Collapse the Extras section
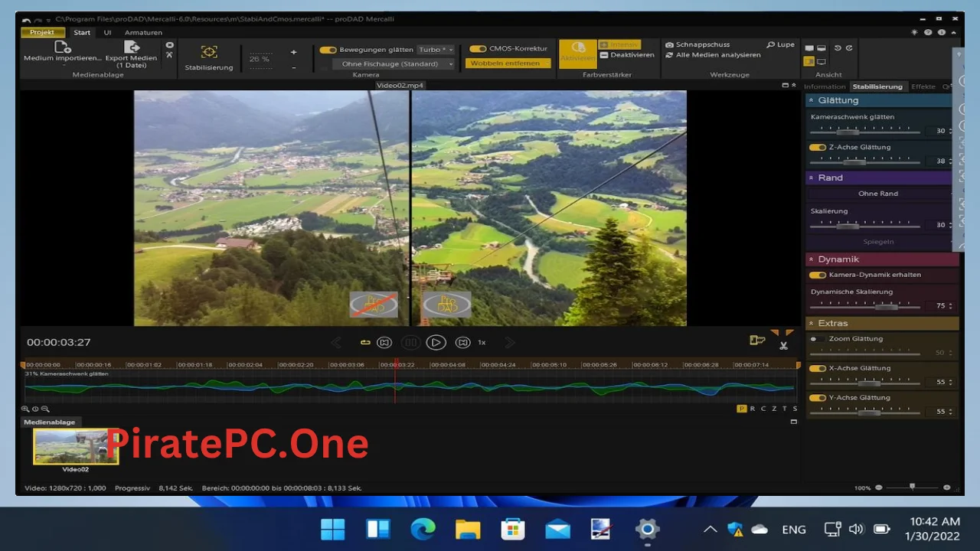 (811, 324)
